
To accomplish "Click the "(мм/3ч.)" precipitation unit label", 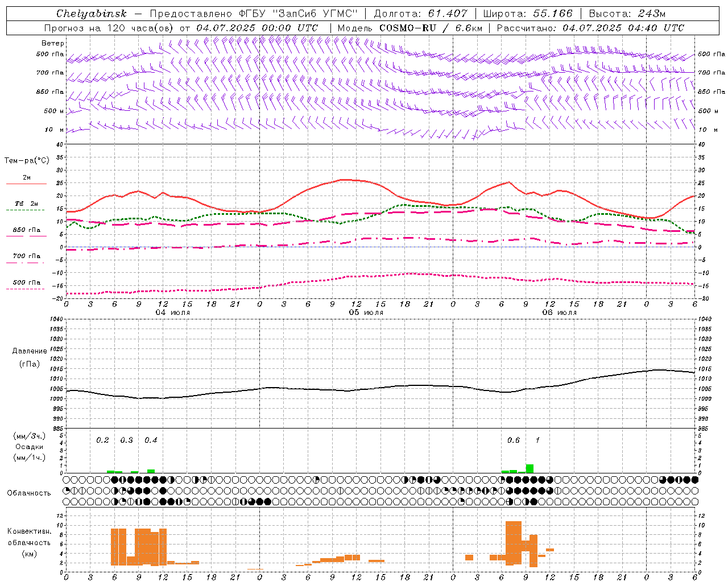I will 29,436.
